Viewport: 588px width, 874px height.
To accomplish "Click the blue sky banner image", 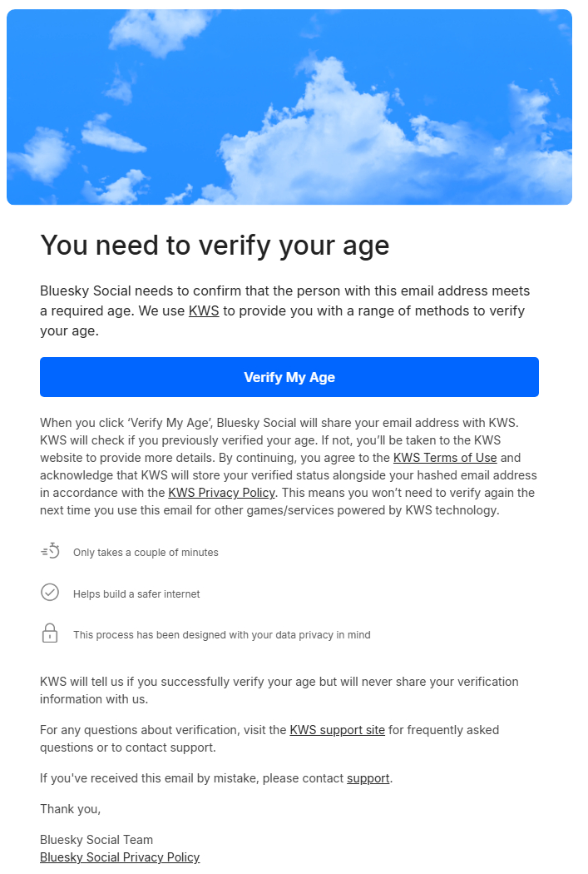I will point(289,107).
